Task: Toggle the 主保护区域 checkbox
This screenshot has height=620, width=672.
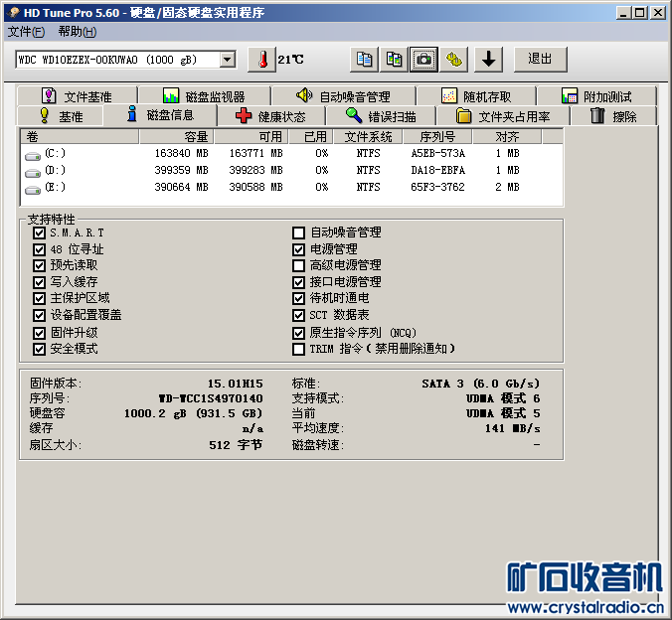Action: coord(39,298)
